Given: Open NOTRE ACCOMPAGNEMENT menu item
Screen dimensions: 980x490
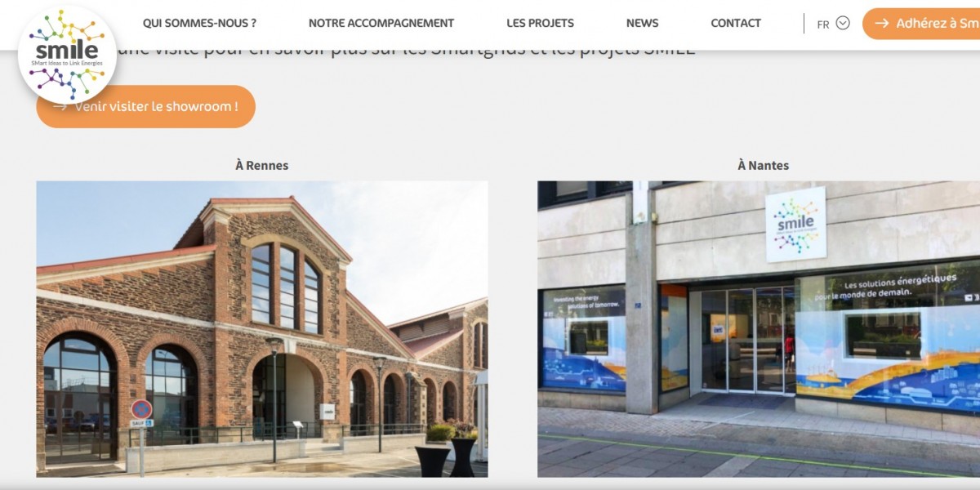Looking at the screenshot, I should [381, 23].
